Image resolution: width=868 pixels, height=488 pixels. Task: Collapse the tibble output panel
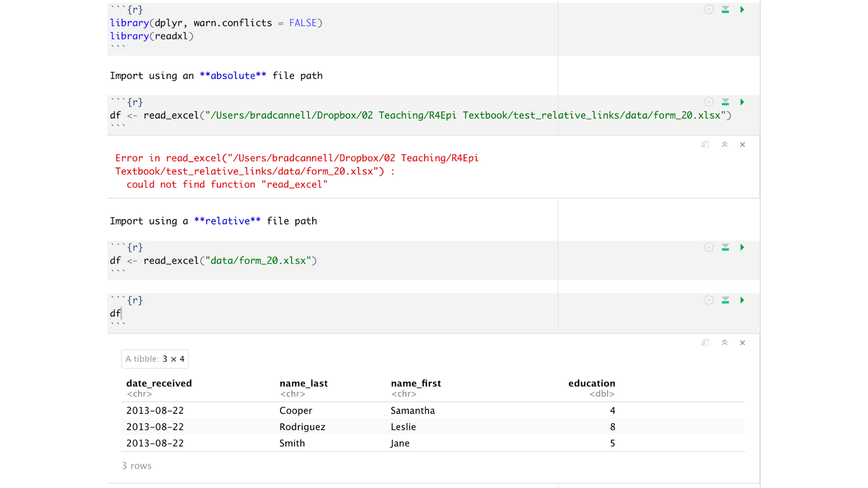coord(724,343)
